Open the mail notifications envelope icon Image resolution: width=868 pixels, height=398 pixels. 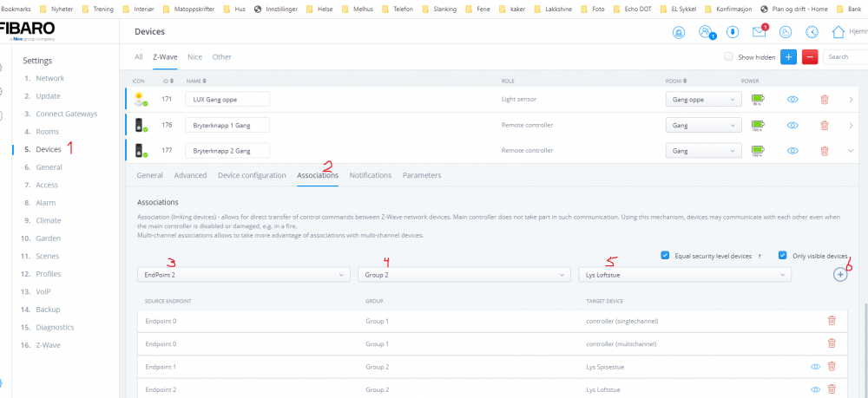tap(759, 32)
